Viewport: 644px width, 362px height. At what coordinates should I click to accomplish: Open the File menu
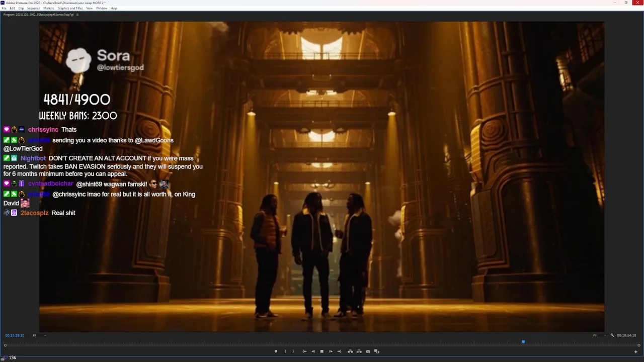4,8
